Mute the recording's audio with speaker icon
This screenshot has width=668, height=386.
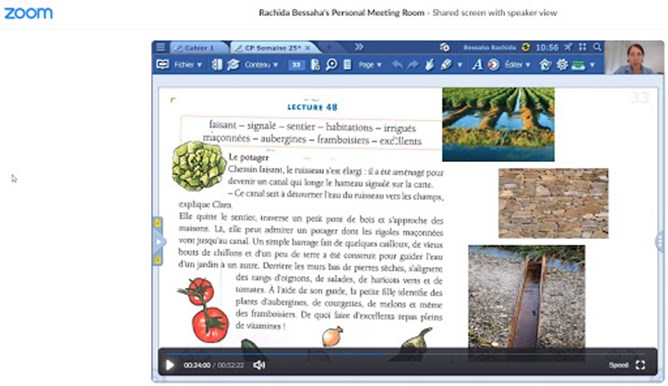(259, 365)
